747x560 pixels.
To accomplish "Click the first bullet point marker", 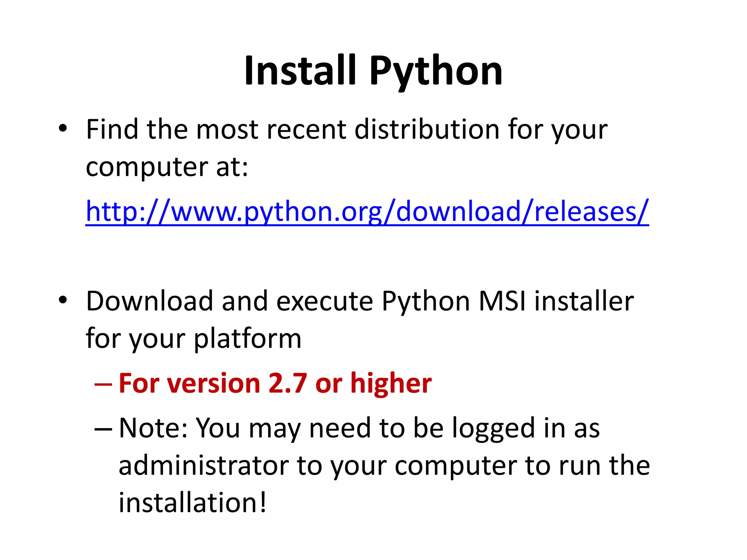I will [x=63, y=128].
